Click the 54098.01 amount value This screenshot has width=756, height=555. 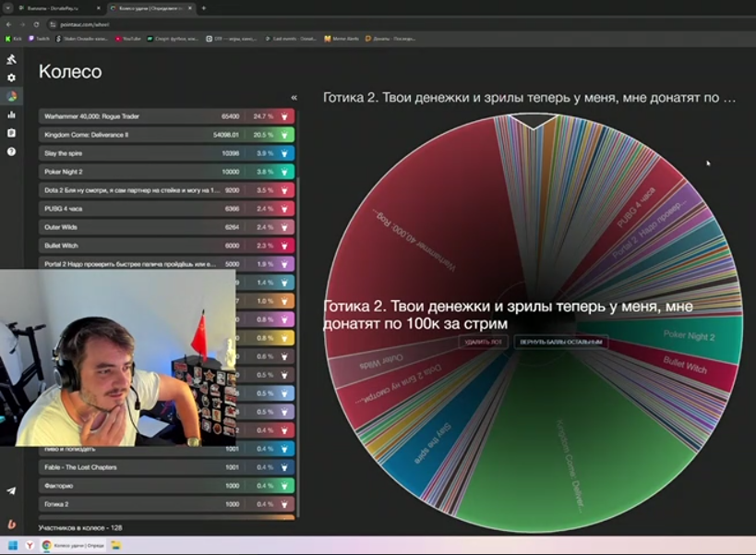[225, 135]
